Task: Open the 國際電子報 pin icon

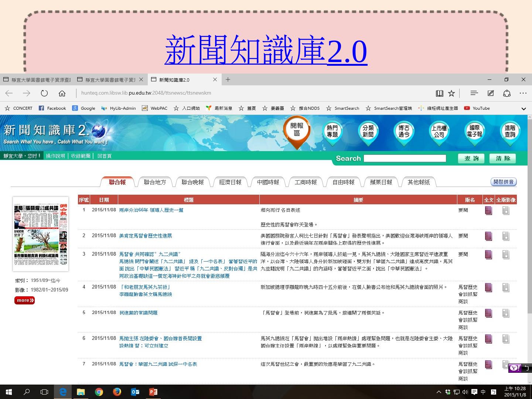Action: (x=474, y=132)
